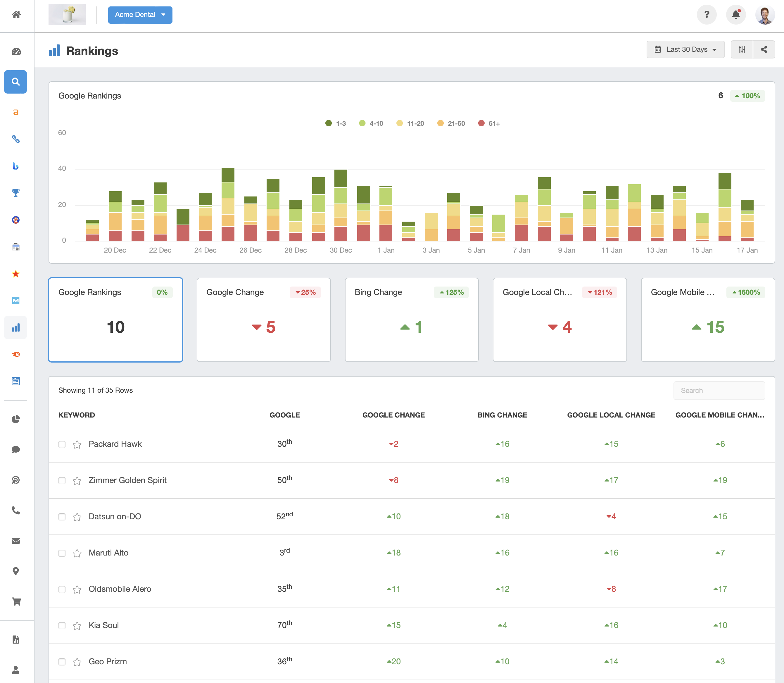Select the Google Mobile change card
Viewport: 784px width, 683px height.
pyautogui.click(x=707, y=320)
